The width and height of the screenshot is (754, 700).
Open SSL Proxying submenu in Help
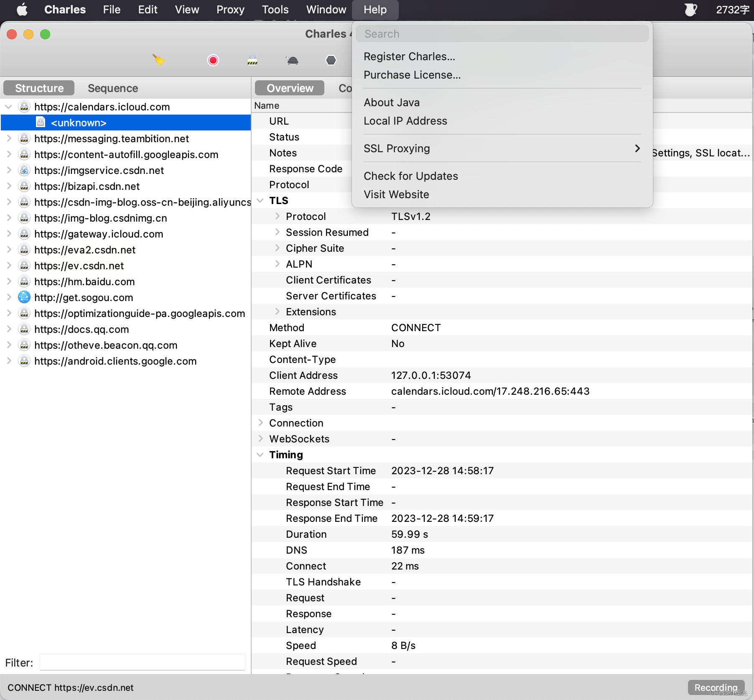point(502,148)
